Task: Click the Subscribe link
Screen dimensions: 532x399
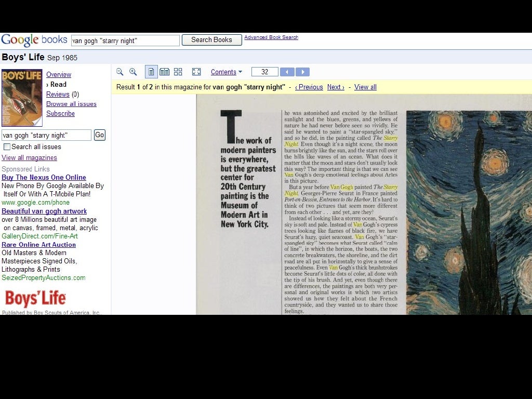Action: (60, 114)
